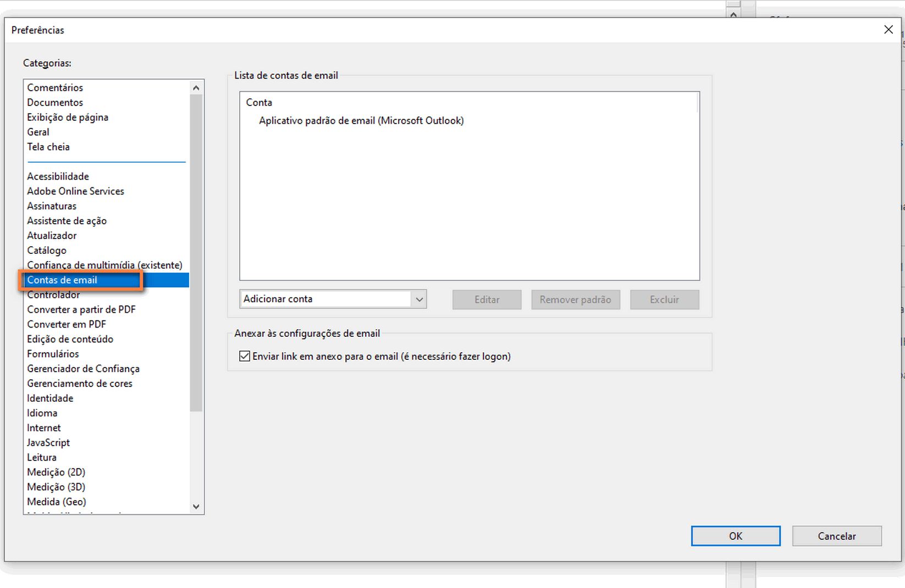Click the categories list scrollbar thumb
Image resolution: width=905 pixels, height=588 pixels.
tap(196, 253)
